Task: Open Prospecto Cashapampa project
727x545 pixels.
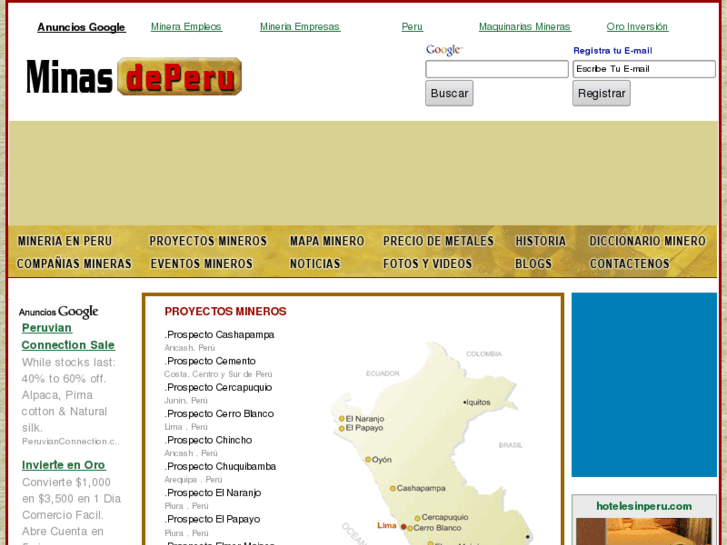Action: coord(219,334)
